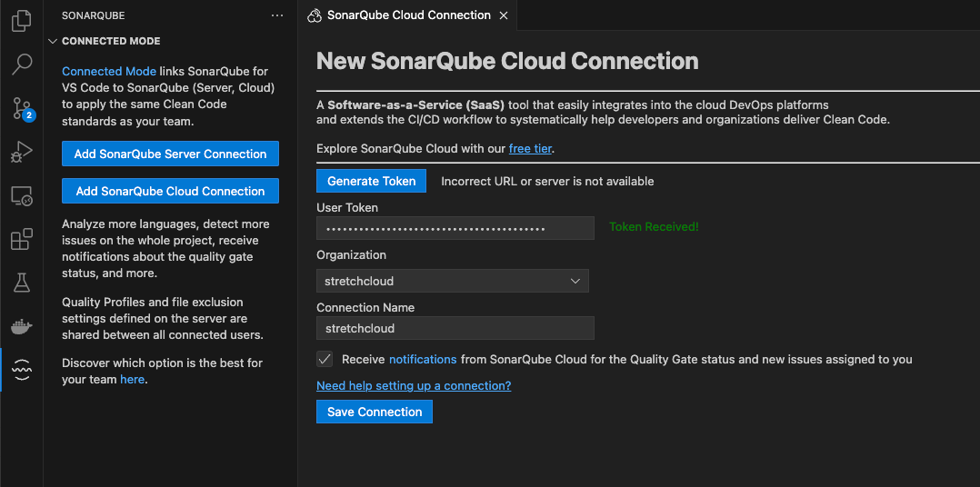Viewport: 980px width, 487px height.
Task: Open the free tier link
Action: pos(530,148)
